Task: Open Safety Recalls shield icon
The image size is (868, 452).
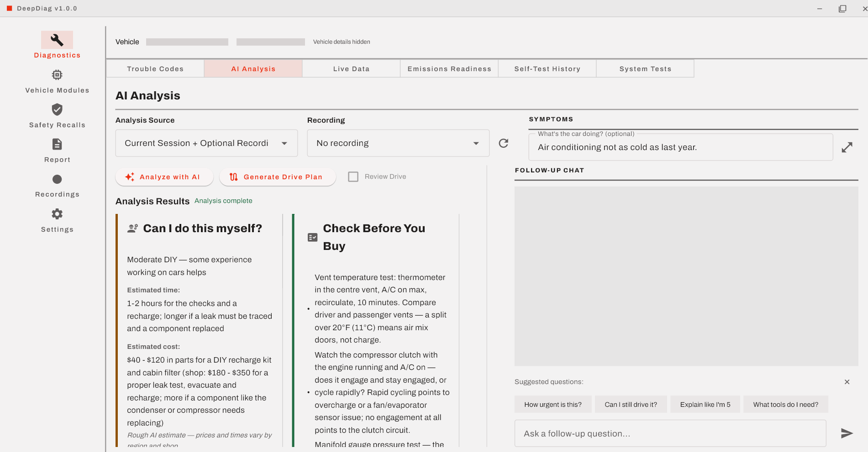Action: pyautogui.click(x=57, y=109)
